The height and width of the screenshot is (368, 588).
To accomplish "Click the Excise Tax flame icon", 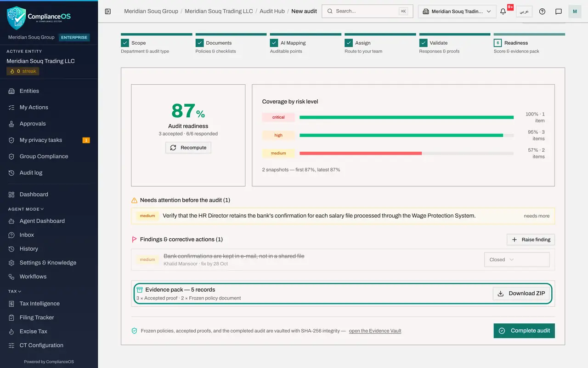I will pos(11,331).
